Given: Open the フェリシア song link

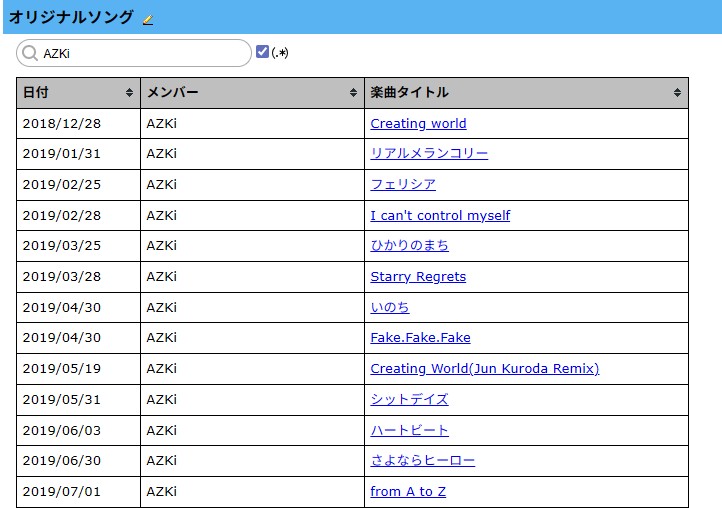Looking at the screenshot, I should [x=403, y=185].
